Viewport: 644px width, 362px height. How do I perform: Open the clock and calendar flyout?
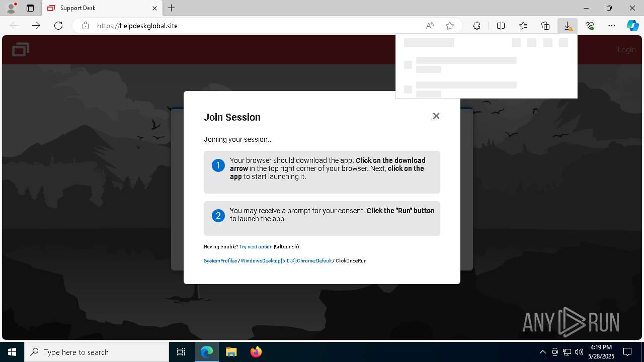601,352
